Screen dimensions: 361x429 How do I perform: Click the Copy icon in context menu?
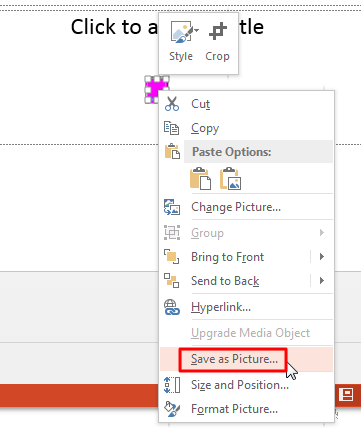(172, 128)
